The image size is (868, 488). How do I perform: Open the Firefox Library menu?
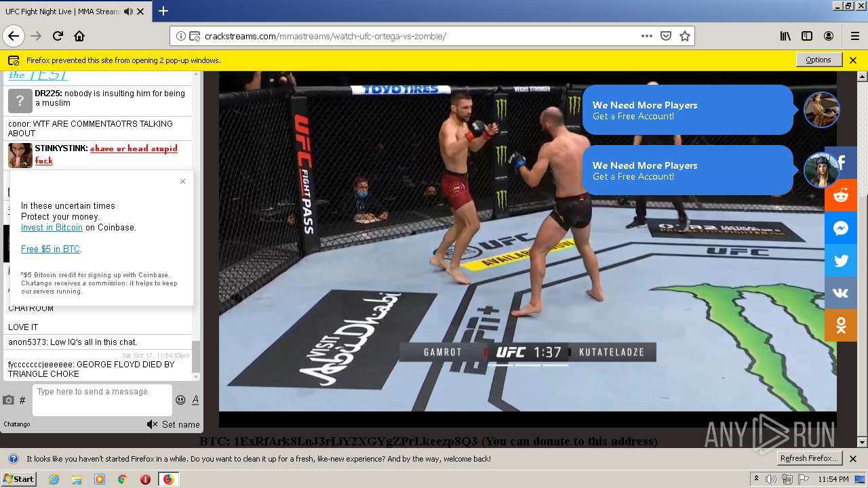pos(785,36)
